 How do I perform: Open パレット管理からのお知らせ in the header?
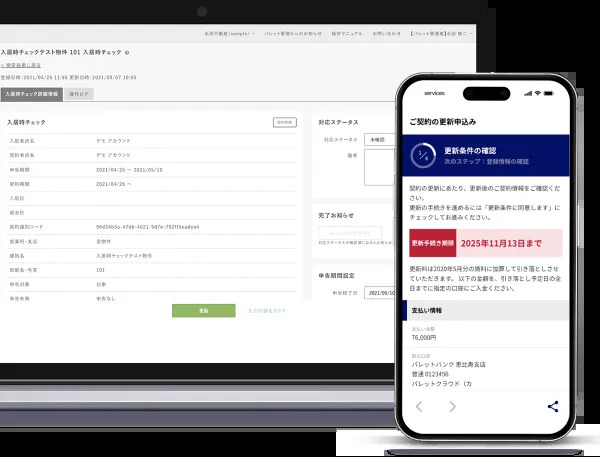[293, 34]
